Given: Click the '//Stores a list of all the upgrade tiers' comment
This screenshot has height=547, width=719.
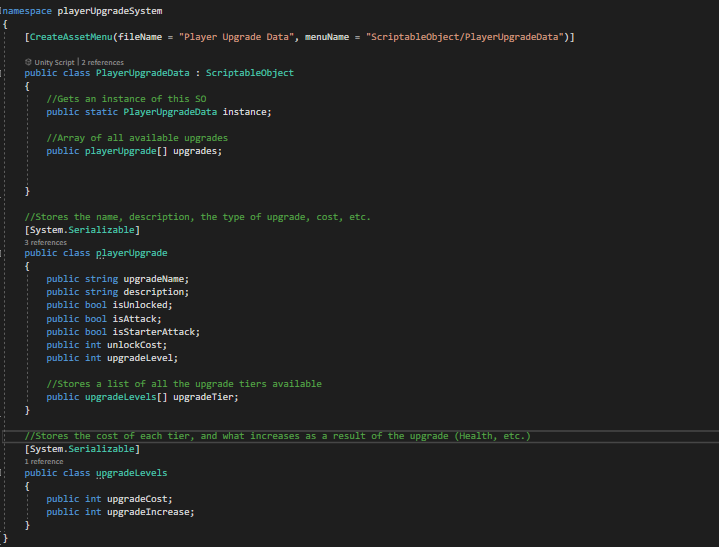Looking at the screenshot, I should click(184, 384).
